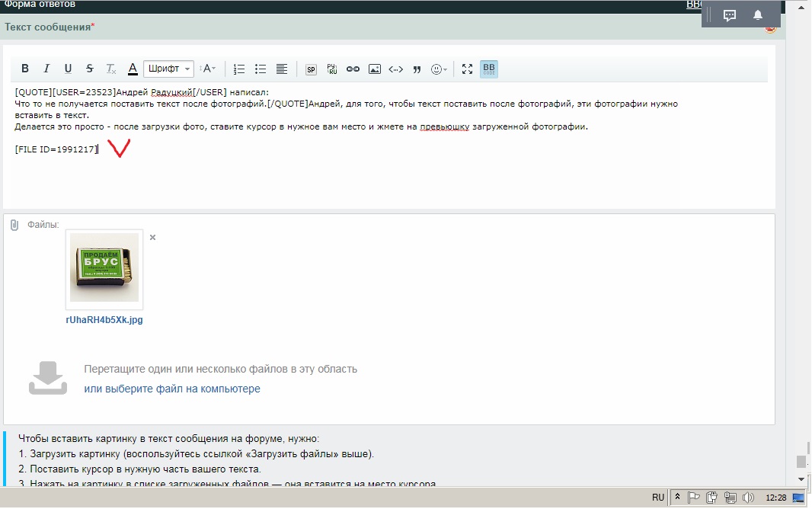Apply strikethrough to text

coord(90,69)
